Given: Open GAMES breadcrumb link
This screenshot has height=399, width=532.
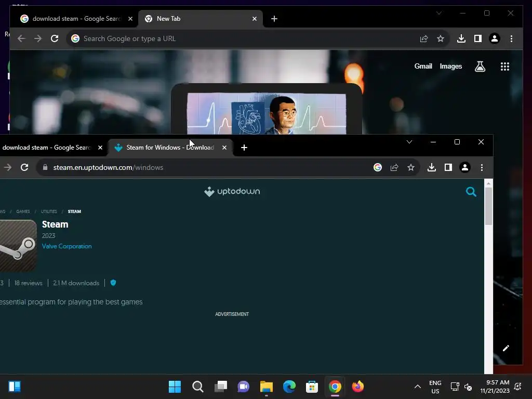Looking at the screenshot, I should (x=23, y=211).
